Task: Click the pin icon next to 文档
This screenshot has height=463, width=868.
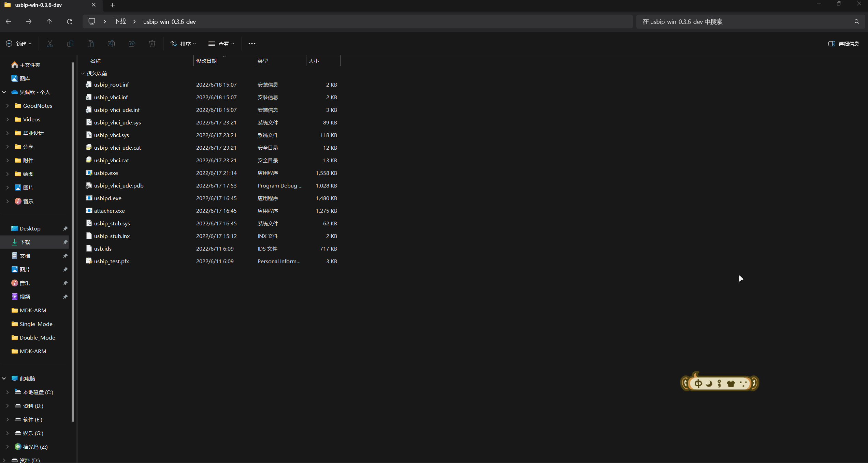Action: pyautogui.click(x=65, y=256)
